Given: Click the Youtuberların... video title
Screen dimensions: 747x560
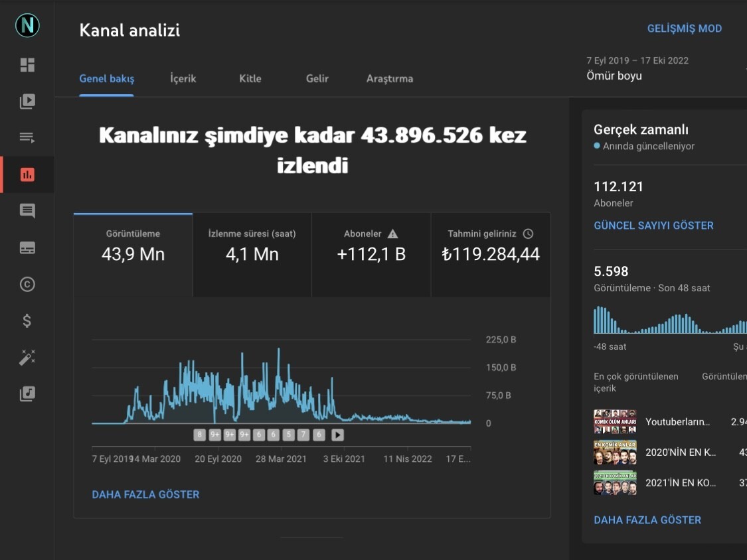Looking at the screenshot, I should tap(677, 422).
